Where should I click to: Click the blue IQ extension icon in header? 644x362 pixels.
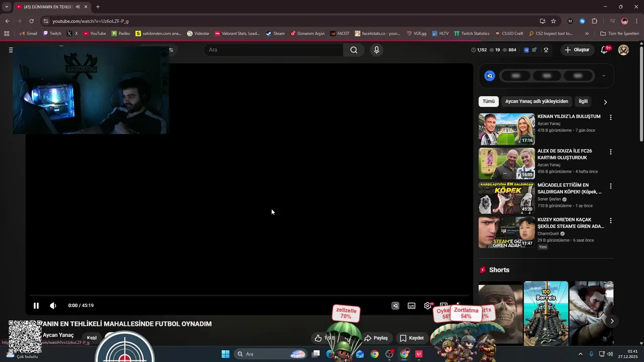pos(526,50)
